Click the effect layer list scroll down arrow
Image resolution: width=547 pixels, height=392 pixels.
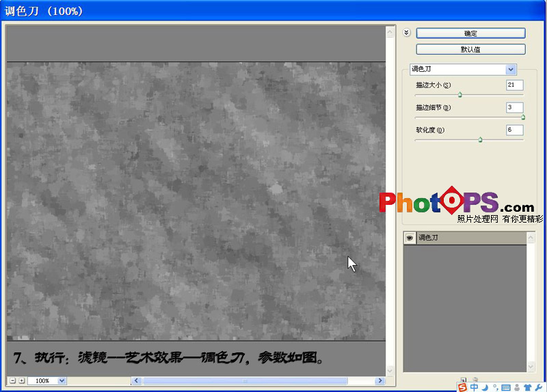tap(531, 367)
